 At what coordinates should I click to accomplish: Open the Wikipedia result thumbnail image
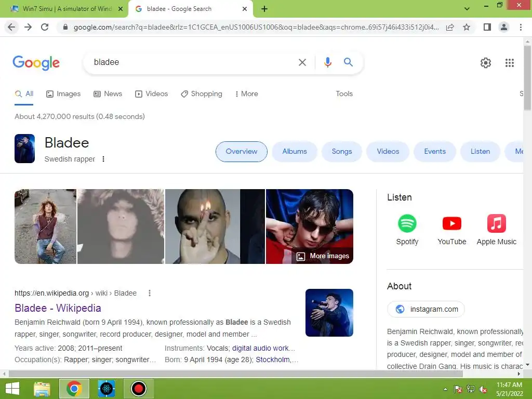coord(329,313)
